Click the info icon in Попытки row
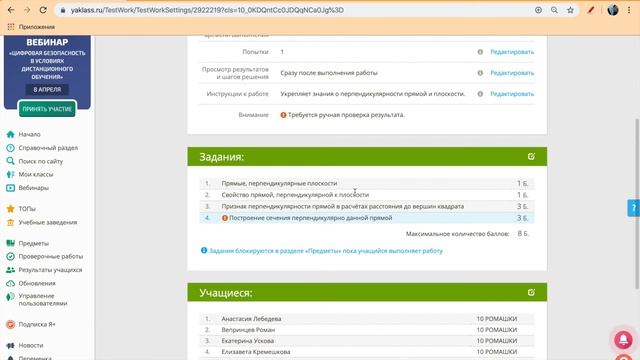 480,52
